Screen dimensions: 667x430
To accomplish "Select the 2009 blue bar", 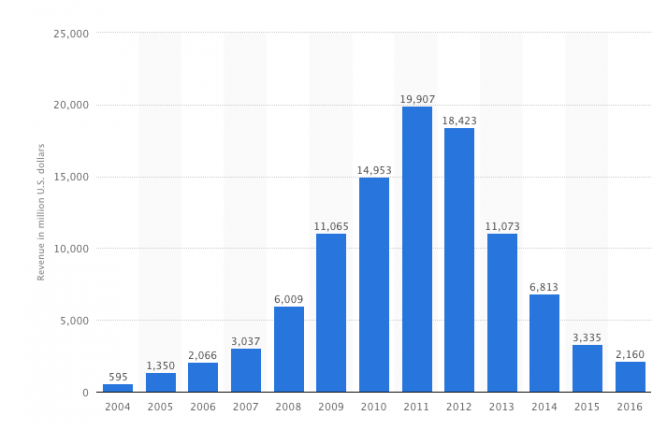I will pyautogui.click(x=331, y=312).
